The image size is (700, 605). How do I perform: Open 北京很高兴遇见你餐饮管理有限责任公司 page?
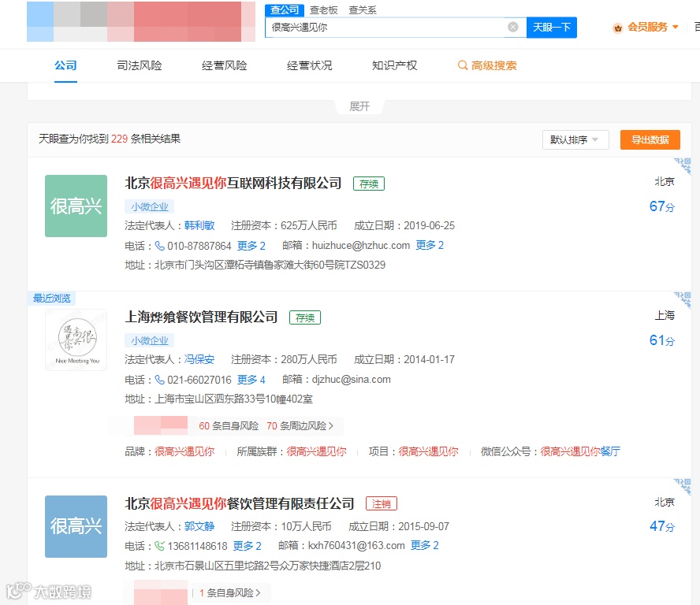tap(240, 503)
